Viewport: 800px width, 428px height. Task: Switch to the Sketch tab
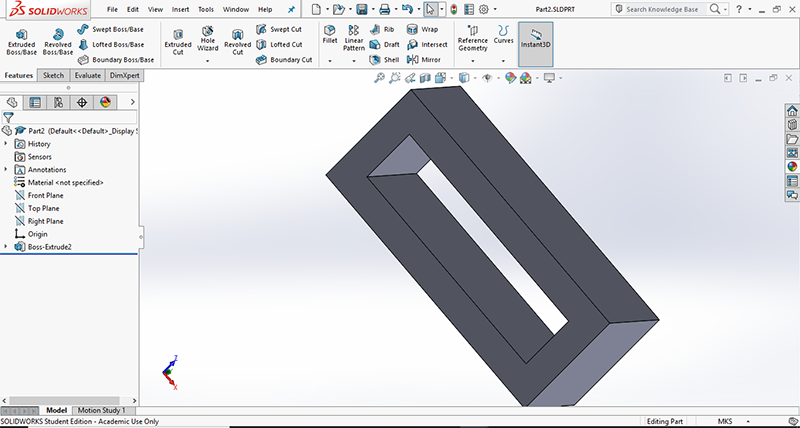pos(53,75)
